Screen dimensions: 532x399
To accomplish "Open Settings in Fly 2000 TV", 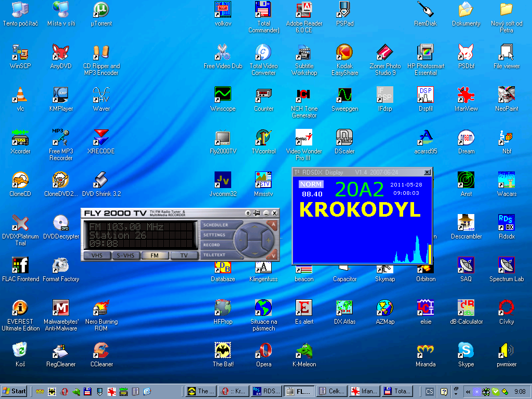I will point(218,235).
